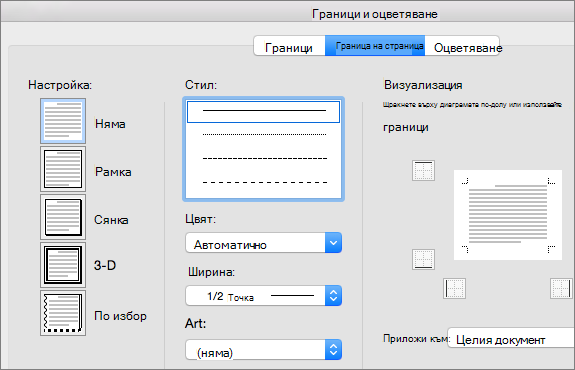Click the По избор setting label
Image resolution: width=575 pixels, height=370 pixels.
click(x=120, y=316)
